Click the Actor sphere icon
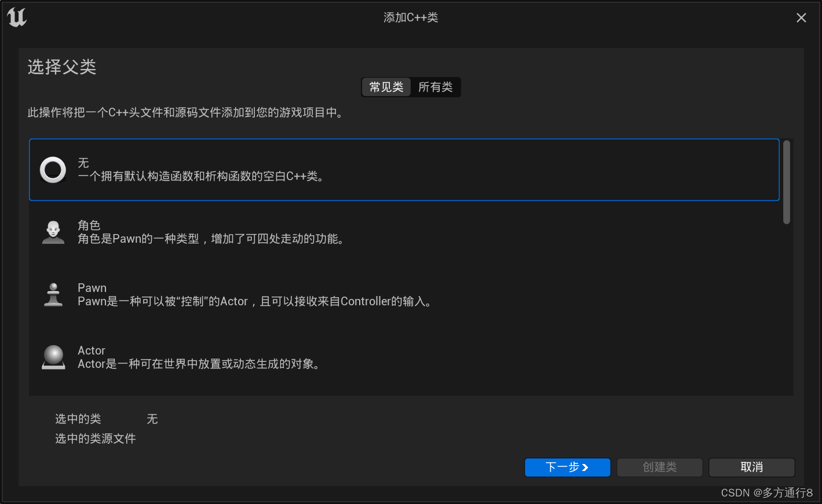 tap(53, 357)
